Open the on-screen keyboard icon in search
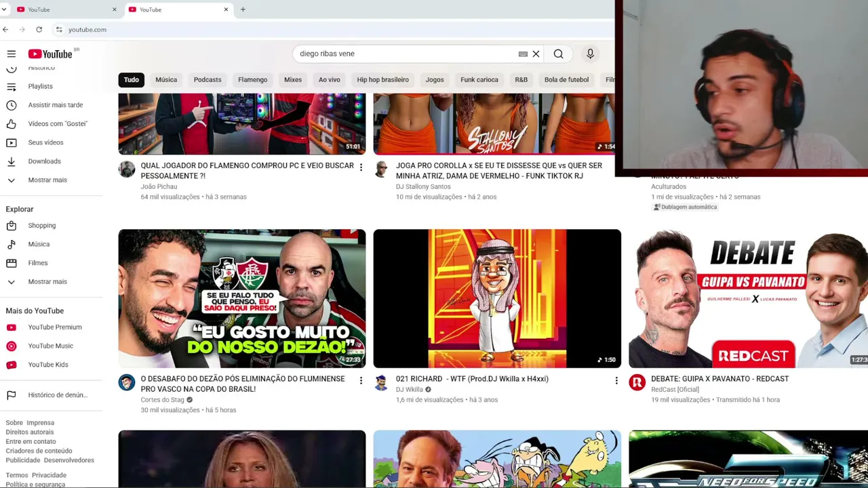The image size is (868, 488). tap(523, 54)
